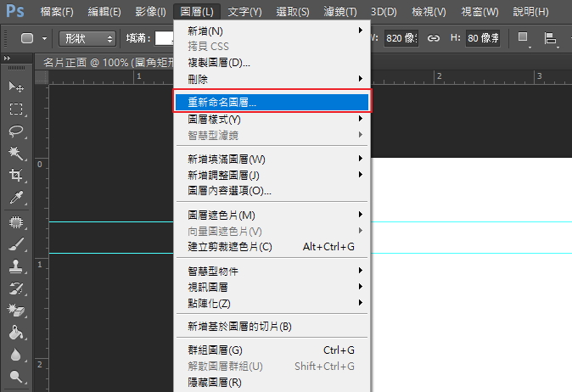Click the 填滿 fill color swatch
Screen dimensions: 572x392
click(x=164, y=38)
